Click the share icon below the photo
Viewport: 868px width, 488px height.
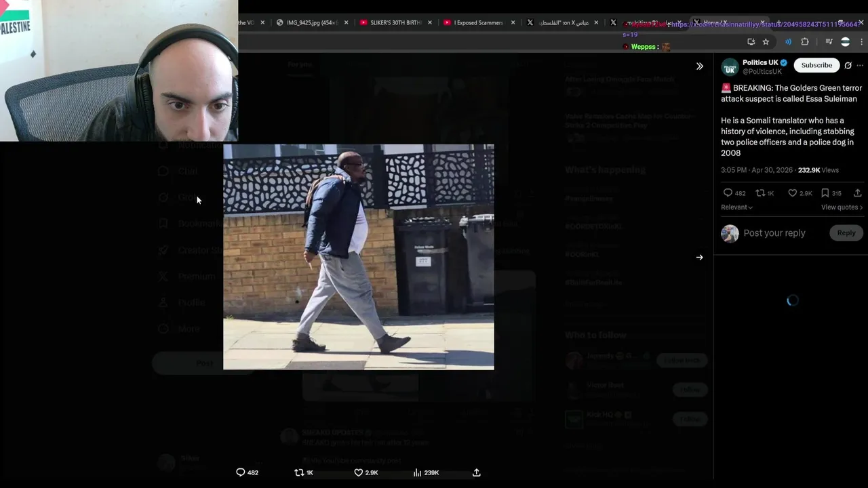pos(477,472)
